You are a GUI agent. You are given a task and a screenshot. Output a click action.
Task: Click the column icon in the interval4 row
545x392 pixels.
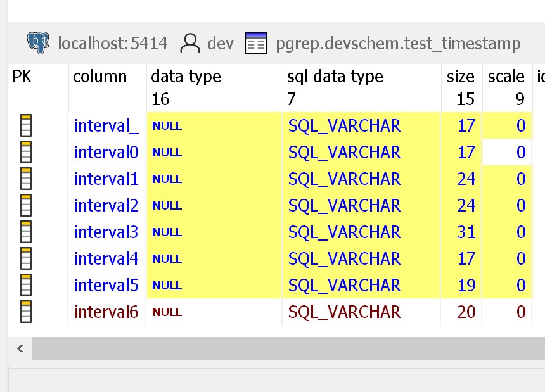(26, 258)
